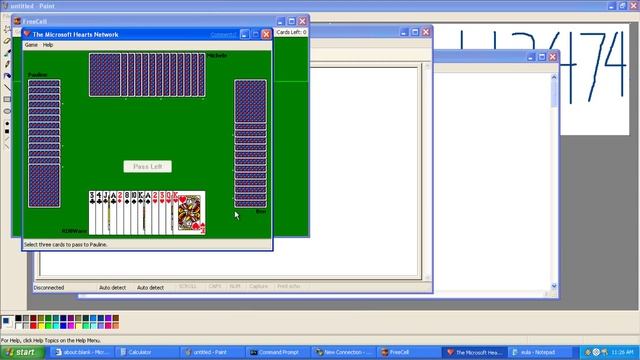This screenshot has height=360, width=640.
Task: Select the Eraser tool in Paint
Action: pos(7,41)
